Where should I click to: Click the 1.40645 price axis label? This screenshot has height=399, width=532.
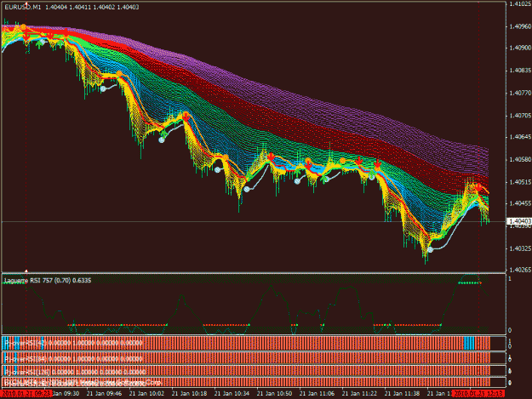[x=520, y=137]
